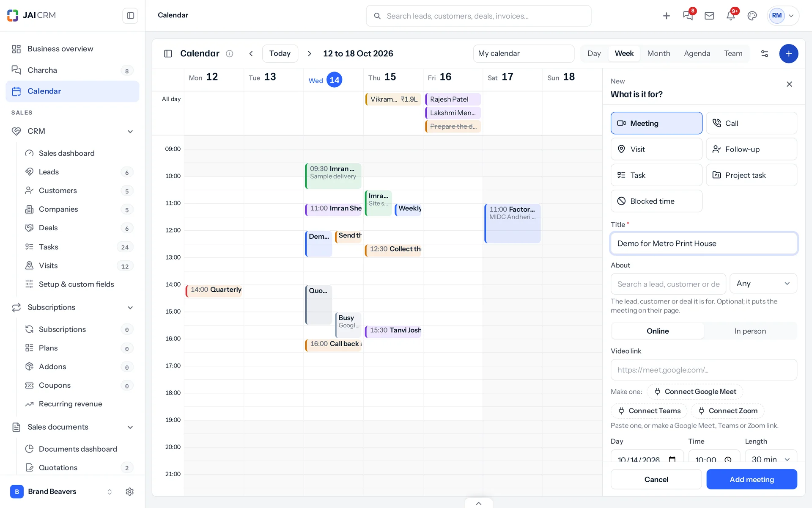Screen dimensions: 812x508
Task: Click the info icon next to Calendar
Action: pyautogui.click(x=230, y=54)
